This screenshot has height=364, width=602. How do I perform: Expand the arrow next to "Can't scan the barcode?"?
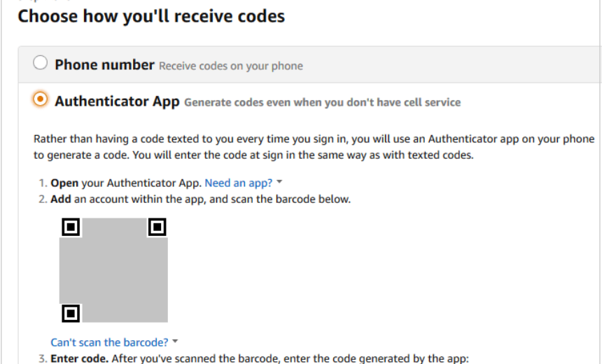175,342
